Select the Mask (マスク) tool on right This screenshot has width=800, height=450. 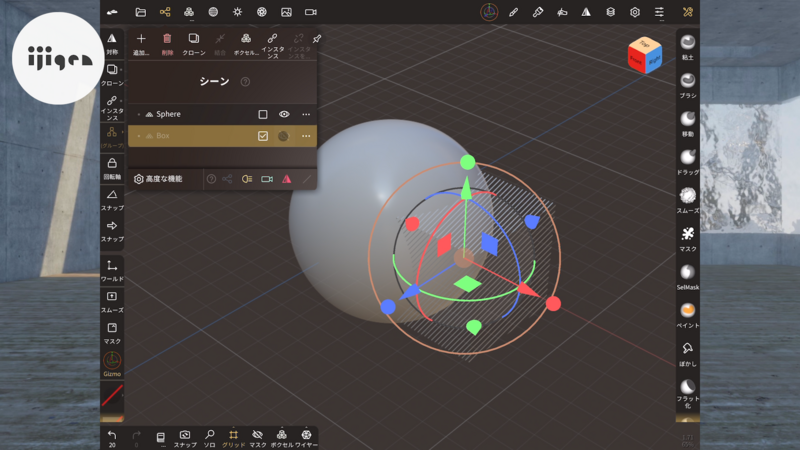point(688,239)
